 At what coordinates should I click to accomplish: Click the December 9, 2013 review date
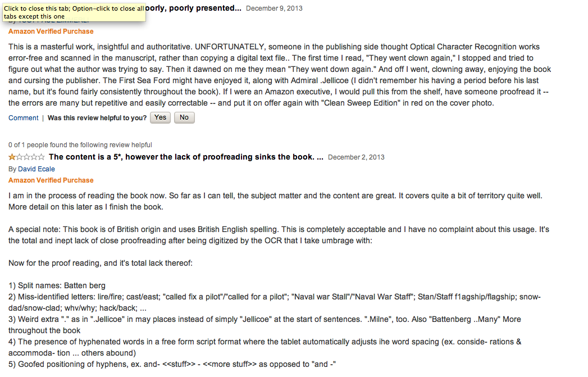[x=274, y=8]
